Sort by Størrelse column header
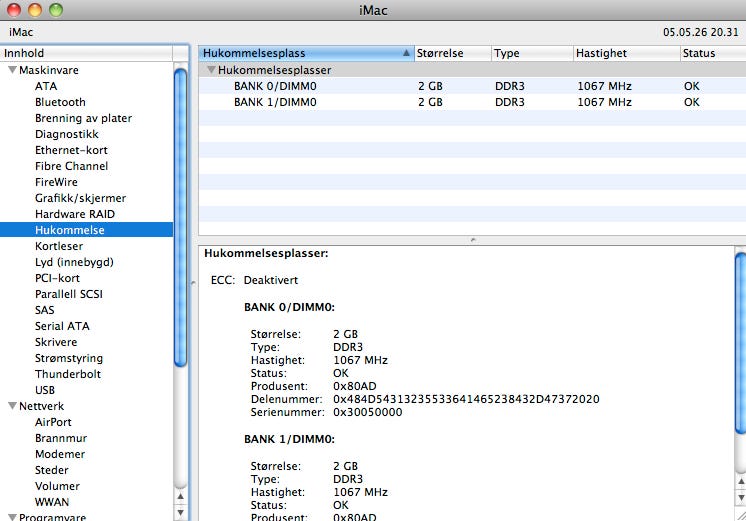The image size is (746, 521). 453,53
